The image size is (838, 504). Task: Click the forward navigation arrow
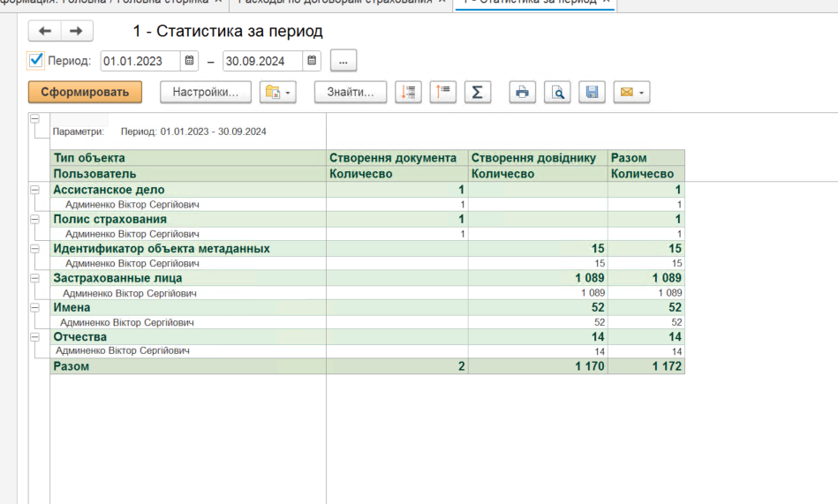[76, 32]
